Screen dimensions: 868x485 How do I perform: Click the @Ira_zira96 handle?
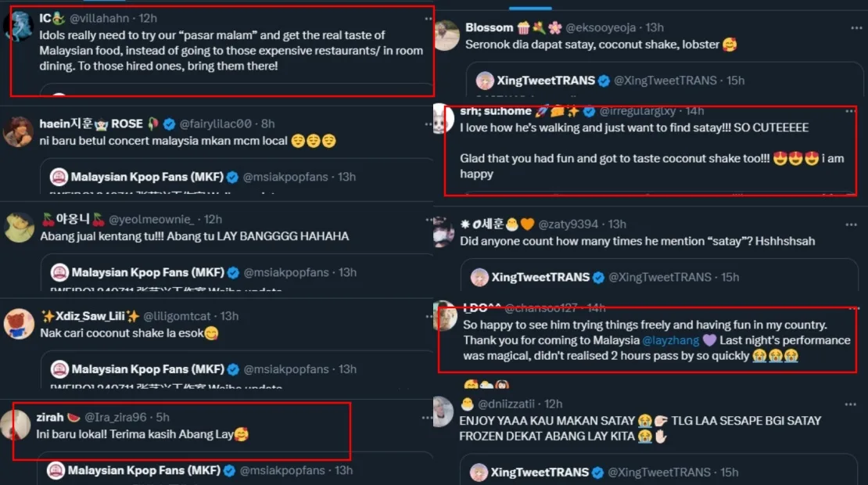point(116,417)
